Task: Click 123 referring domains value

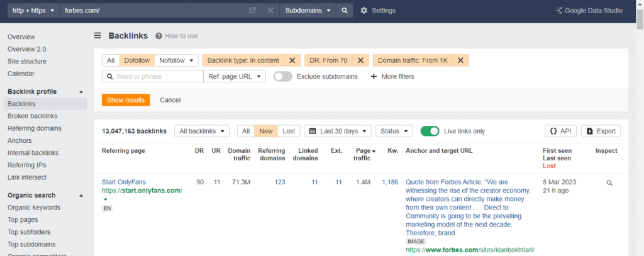Action: pyautogui.click(x=280, y=182)
